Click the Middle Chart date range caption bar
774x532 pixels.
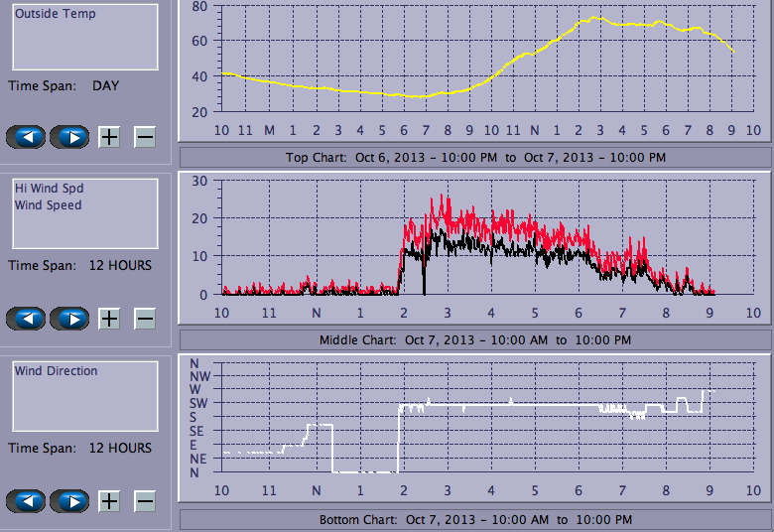tap(474, 339)
